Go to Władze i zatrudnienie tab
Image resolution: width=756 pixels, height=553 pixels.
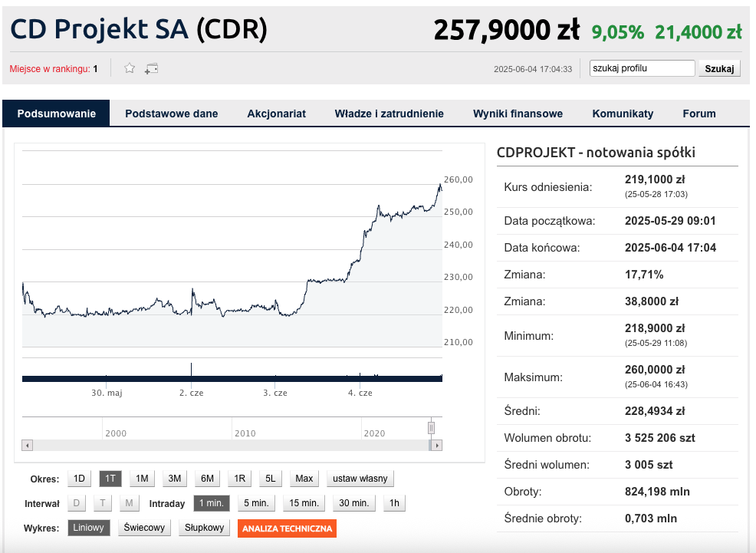coord(389,114)
